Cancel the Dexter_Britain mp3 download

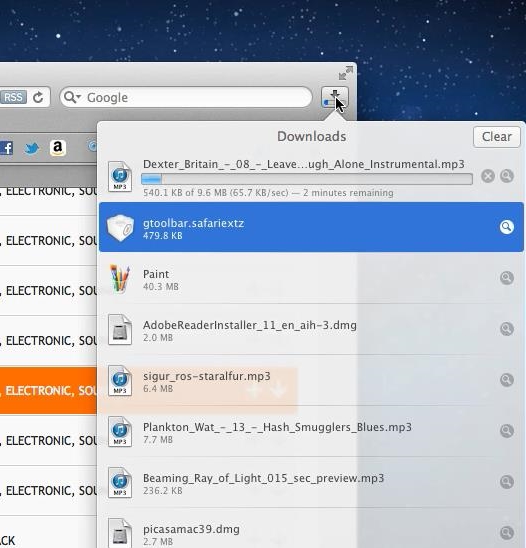pyautogui.click(x=488, y=176)
